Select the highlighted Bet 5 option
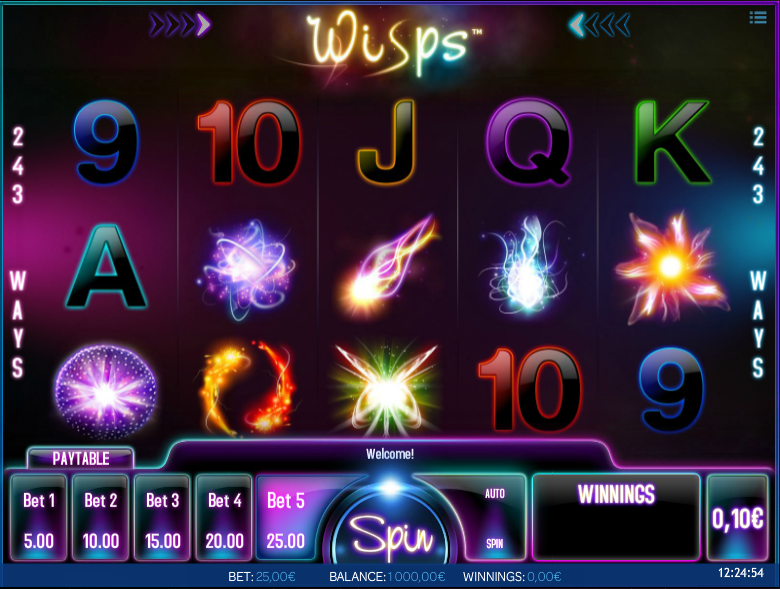This screenshot has height=589, width=780. pos(287,518)
